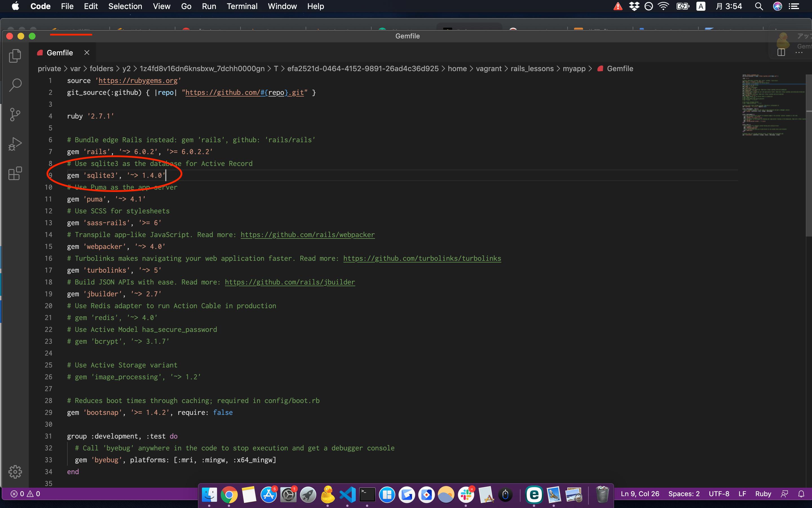812x508 pixels.
Task: Open Slack from the Dock
Action: [x=466, y=494]
